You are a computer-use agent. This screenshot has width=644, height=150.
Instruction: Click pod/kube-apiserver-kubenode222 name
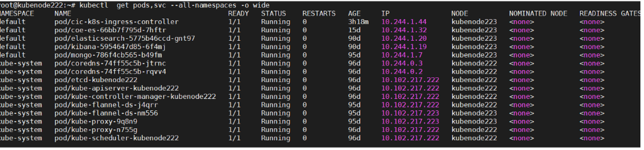[x=116, y=88]
